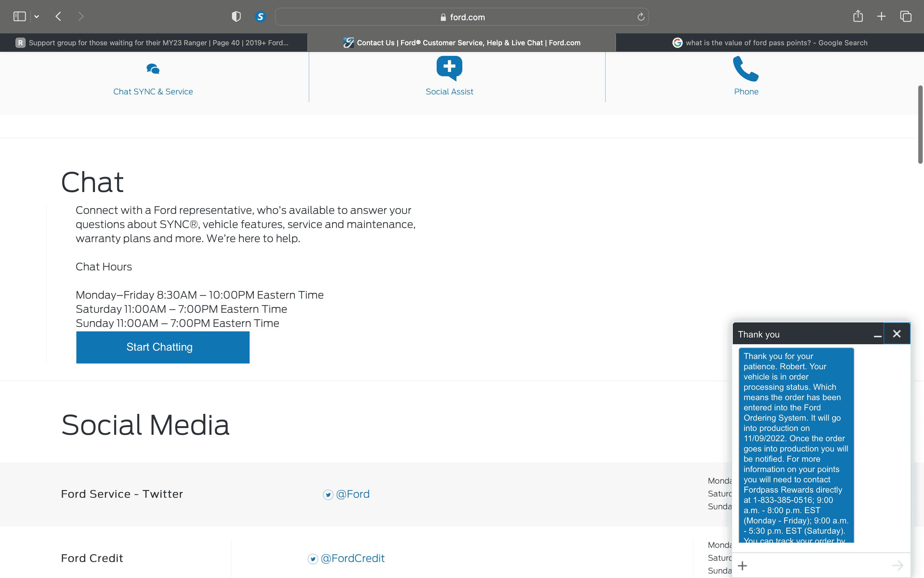The image size is (924, 578).
Task: Show the Safari sidebar
Action: [20, 16]
